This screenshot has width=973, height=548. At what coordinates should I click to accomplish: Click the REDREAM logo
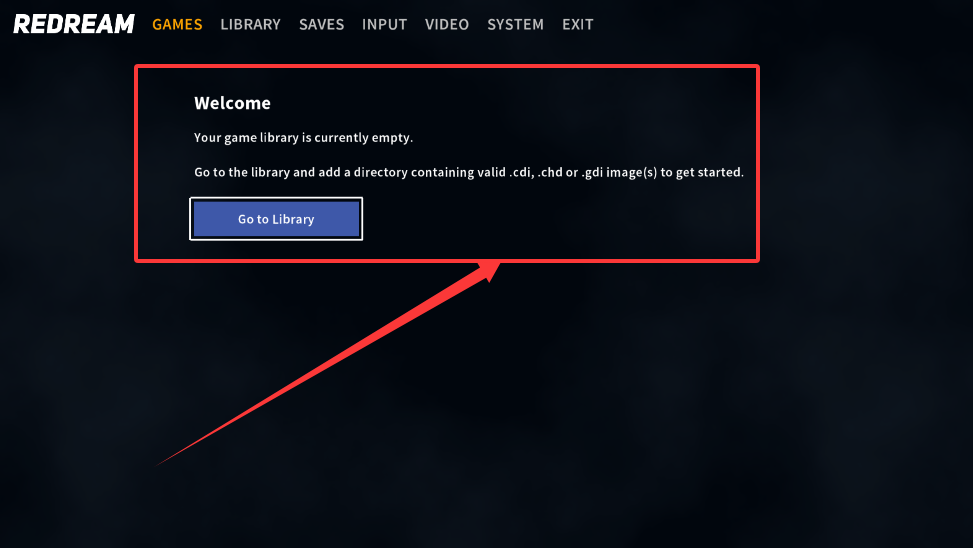(74, 24)
